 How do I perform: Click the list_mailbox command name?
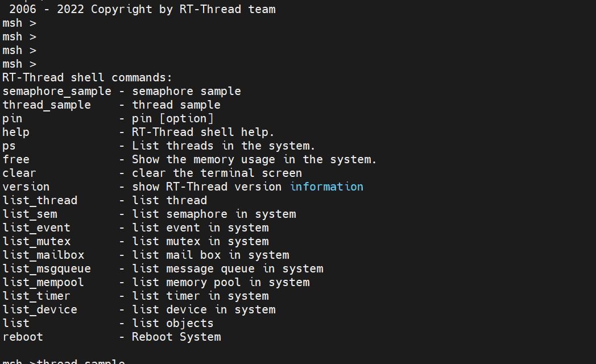coord(43,255)
